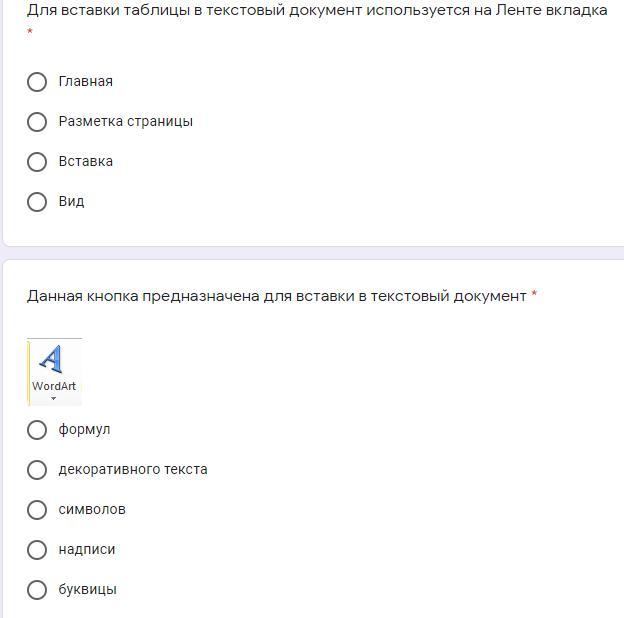Viewport: 624px width, 618px height.
Task: Click the red asterisk below the first question
Action: pos(30,32)
